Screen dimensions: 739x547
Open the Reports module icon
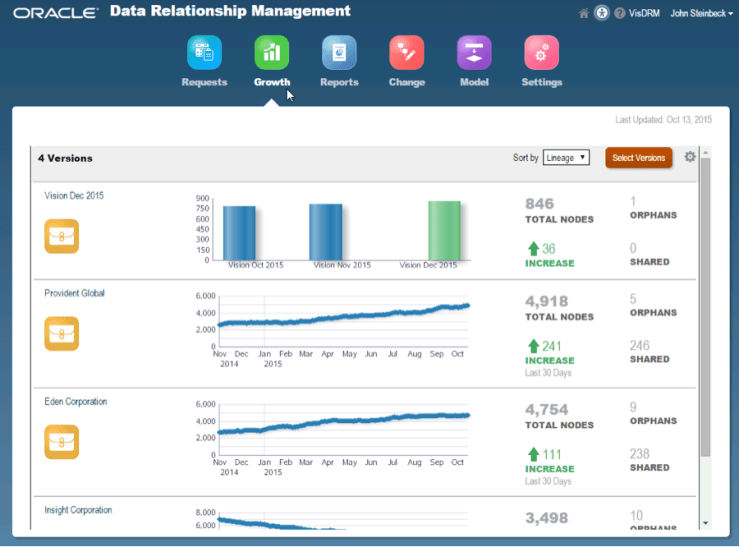(339, 52)
